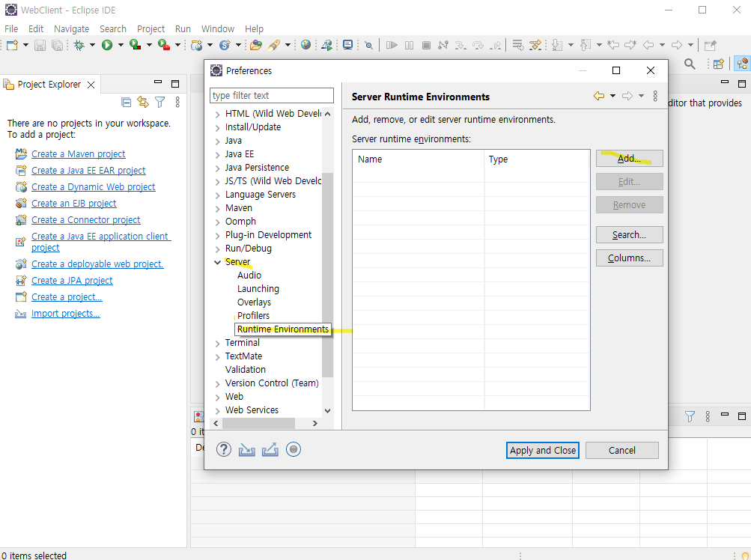The image size is (751, 560).
Task: Open dropdown beside the Debug icon
Action: point(92,45)
